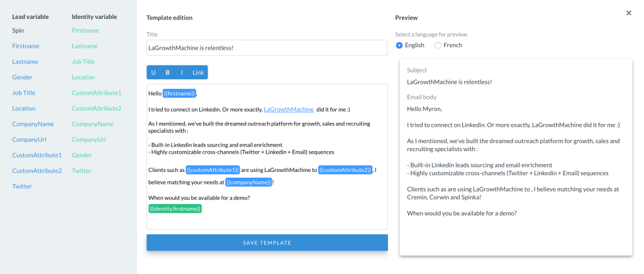Click the {{identity.firstname}} signature tag
The width and height of the screenshot is (644, 274).
coord(175,208)
